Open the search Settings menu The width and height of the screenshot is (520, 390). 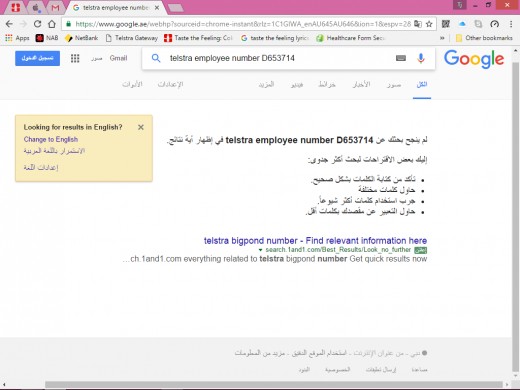click(x=170, y=85)
